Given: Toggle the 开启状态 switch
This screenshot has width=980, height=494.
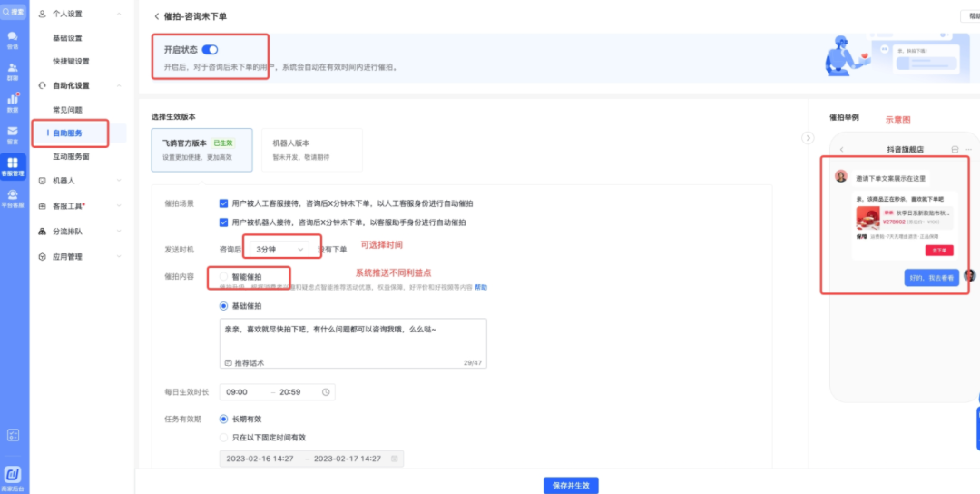Looking at the screenshot, I should [x=210, y=50].
